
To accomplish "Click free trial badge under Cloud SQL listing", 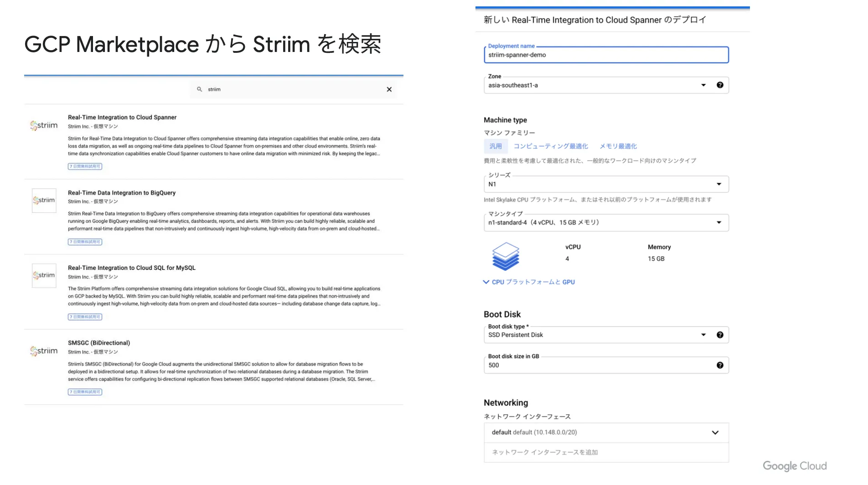I will pos(85,317).
